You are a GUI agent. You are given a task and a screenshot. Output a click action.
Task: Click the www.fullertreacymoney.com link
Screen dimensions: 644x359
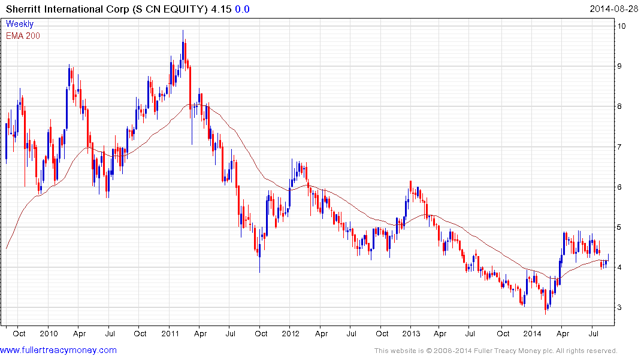(58, 350)
